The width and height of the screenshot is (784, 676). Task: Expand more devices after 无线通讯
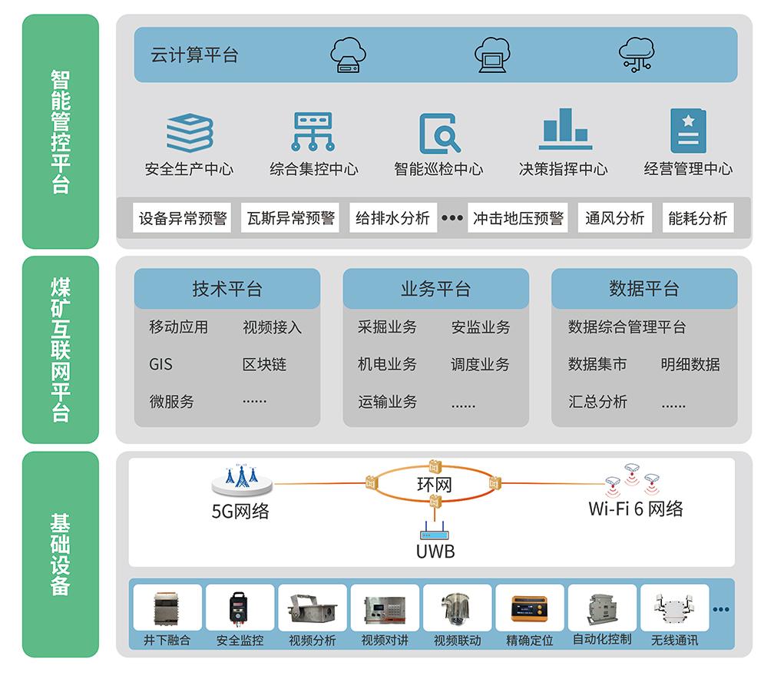pyautogui.click(x=720, y=610)
